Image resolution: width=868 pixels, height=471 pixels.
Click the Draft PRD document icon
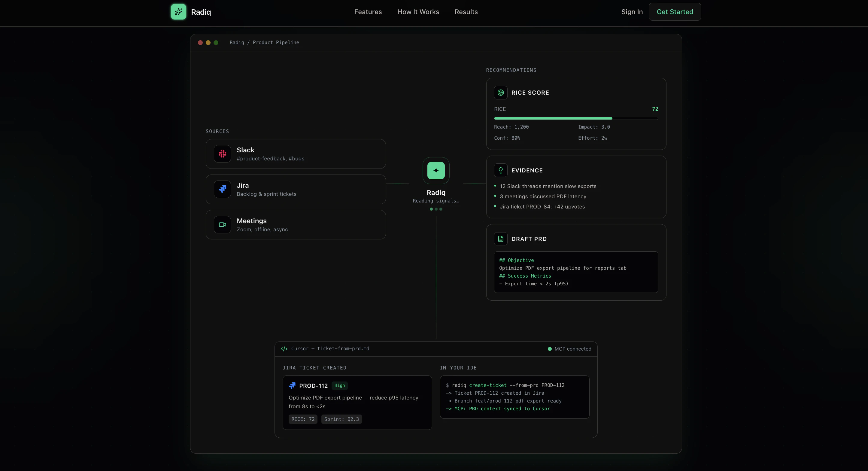coord(501,239)
